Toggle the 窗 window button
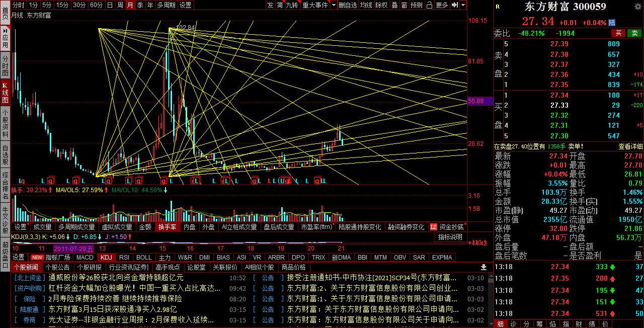644x328 pixels. [404, 5]
